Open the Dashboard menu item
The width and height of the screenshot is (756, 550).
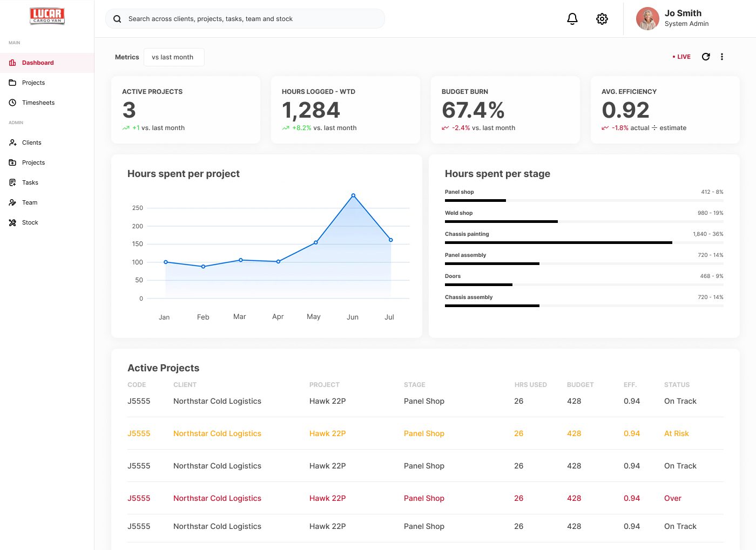coord(47,63)
